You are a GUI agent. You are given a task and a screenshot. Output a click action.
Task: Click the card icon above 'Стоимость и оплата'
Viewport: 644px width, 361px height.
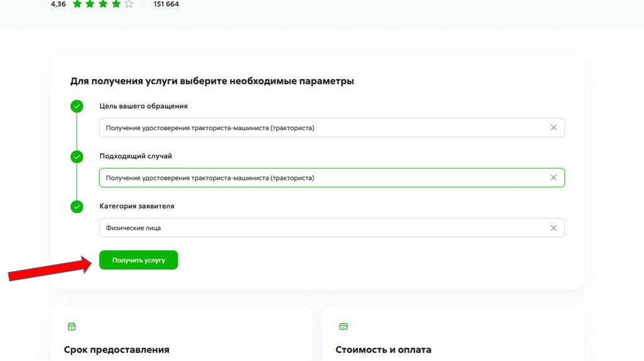343,326
